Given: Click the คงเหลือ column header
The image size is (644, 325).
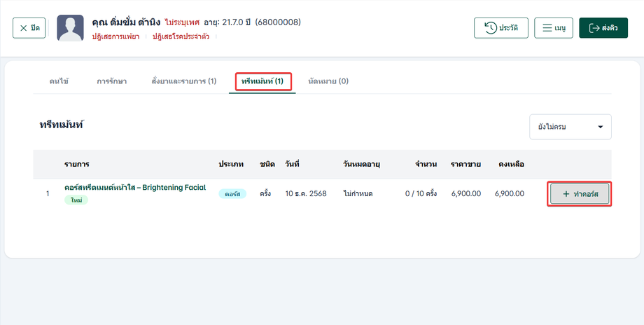Looking at the screenshot, I should [511, 165].
